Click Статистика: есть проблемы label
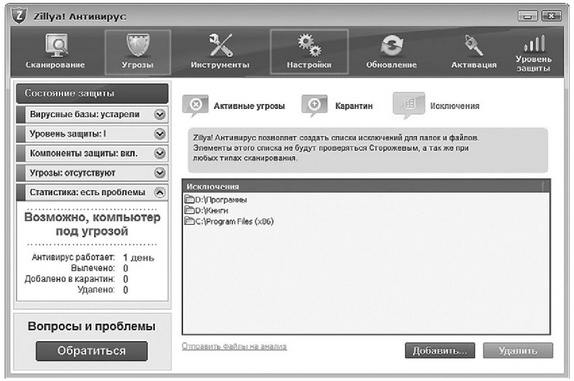Image resolution: width=574 pixels, height=381 pixels. [x=87, y=192]
